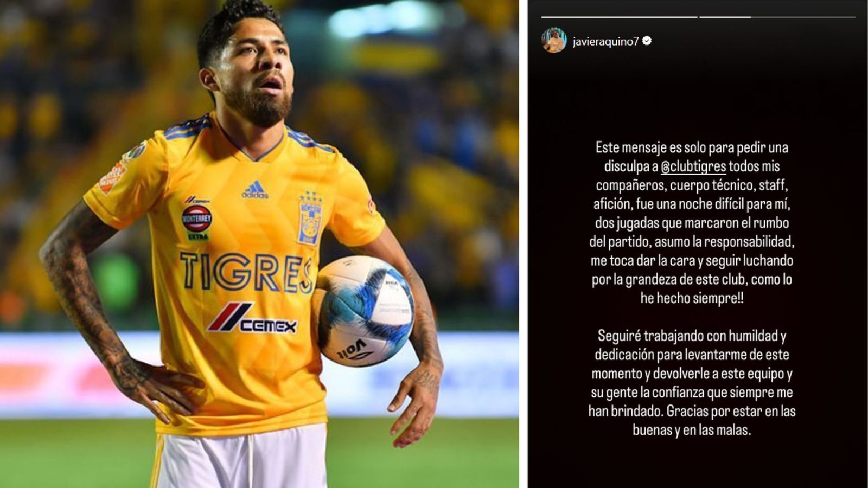Screen dimensions: 868x488
Task: Click the Voit soccer ball held by the player
Action: click(x=363, y=310)
